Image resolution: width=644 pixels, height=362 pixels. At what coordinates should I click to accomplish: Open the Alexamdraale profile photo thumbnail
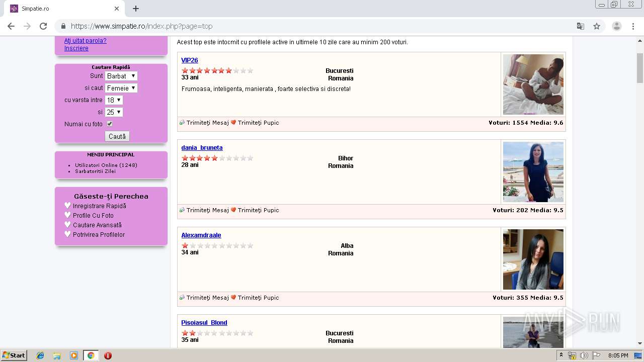(533, 259)
